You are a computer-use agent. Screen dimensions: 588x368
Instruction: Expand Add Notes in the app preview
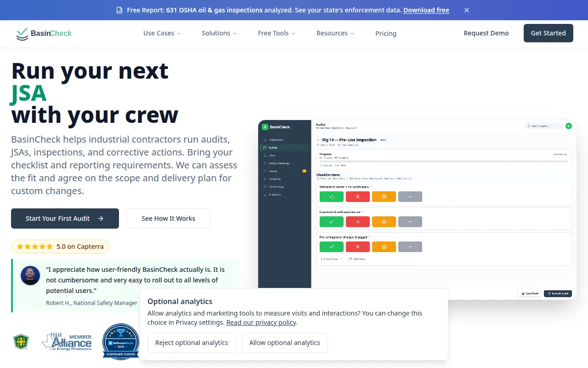[x=331, y=259]
